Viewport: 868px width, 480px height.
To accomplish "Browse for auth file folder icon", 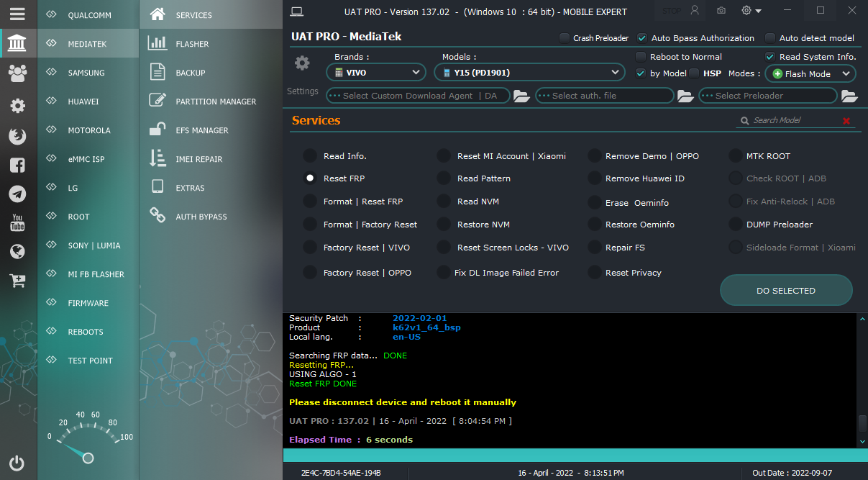I will tap(685, 96).
